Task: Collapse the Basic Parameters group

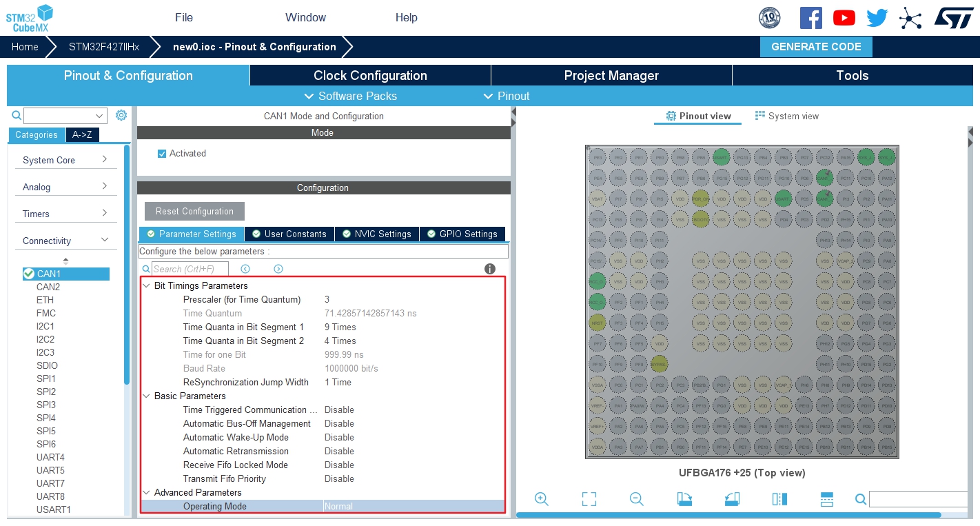Action: [146, 396]
